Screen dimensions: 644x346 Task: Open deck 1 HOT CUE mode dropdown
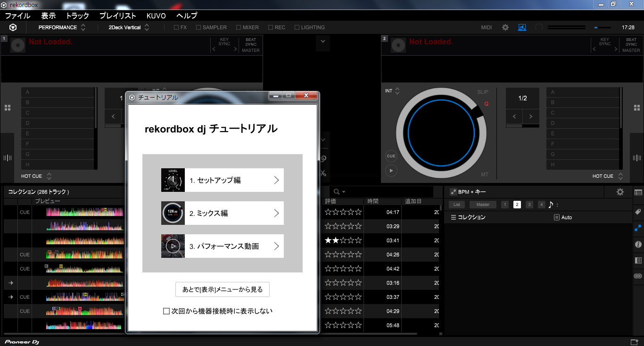click(x=36, y=176)
